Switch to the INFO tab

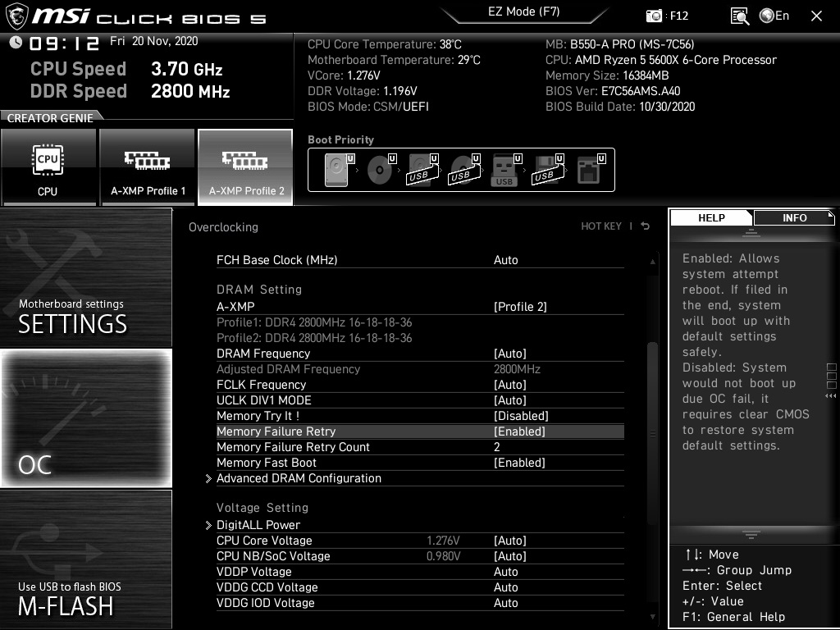pos(794,218)
